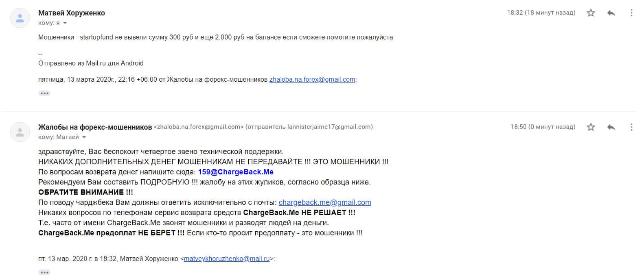Click sender name Жалобы на форекс-мошенников
The width and height of the screenshot is (644, 278).
[x=95, y=127]
